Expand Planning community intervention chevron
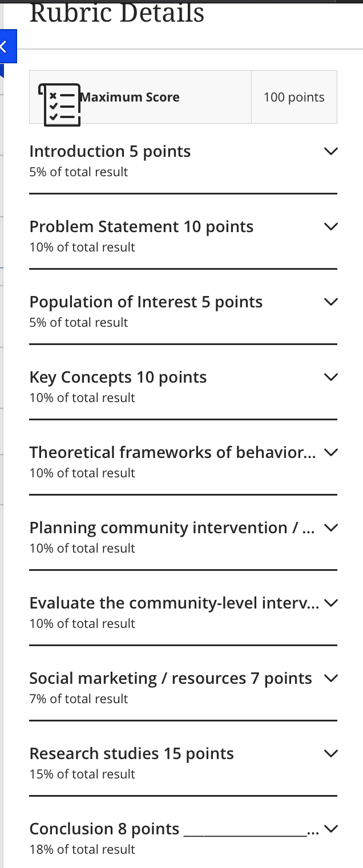The image size is (363, 868). tap(330, 528)
